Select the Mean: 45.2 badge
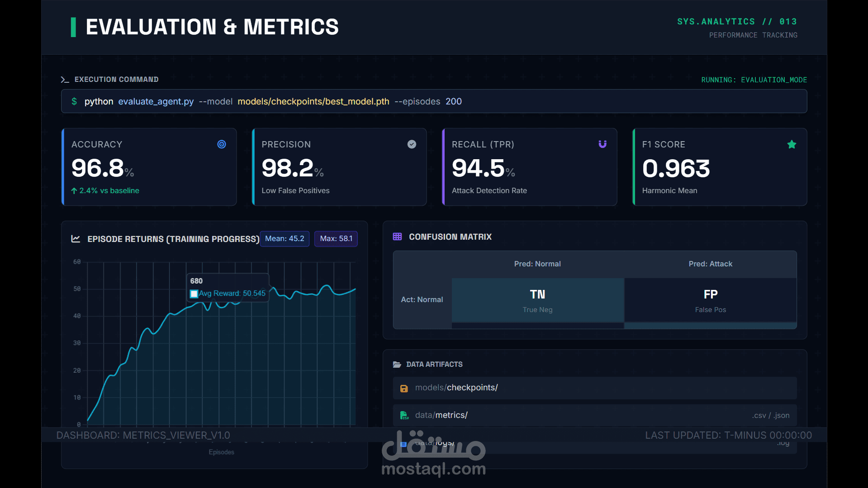The width and height of the screenshot is (868, 488). tap(285, 239)
